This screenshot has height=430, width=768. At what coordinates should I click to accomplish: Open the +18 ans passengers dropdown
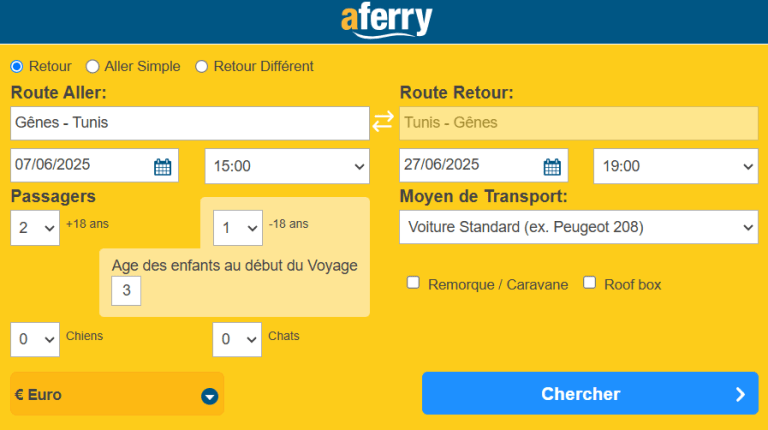click(x=36, y=228)
